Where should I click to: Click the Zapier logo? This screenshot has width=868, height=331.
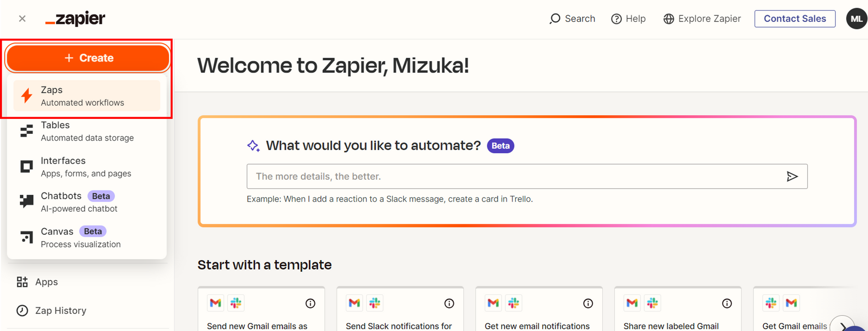pyautogui.click(x=75, y=19)
